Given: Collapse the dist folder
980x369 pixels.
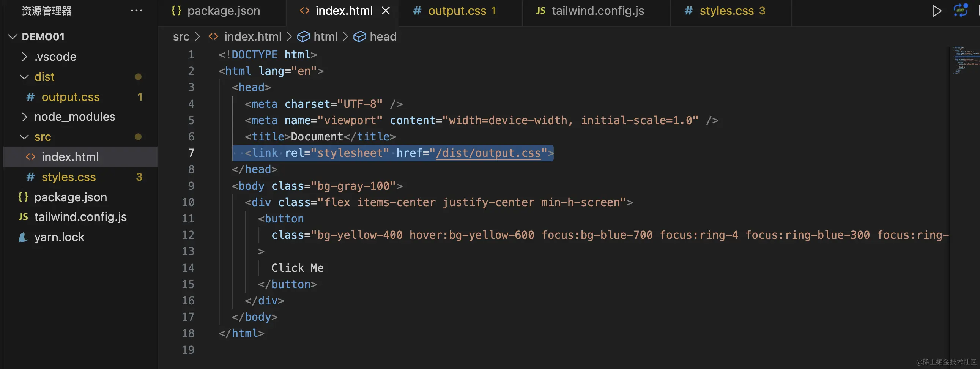Looking at the screenshot, I should tap(24, 77).
